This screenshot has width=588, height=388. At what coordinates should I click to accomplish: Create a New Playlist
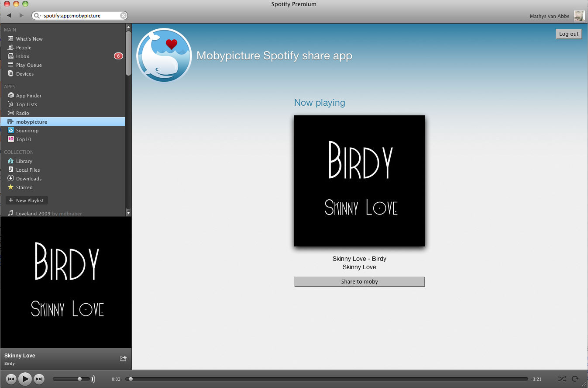click(x=27, y=201)
